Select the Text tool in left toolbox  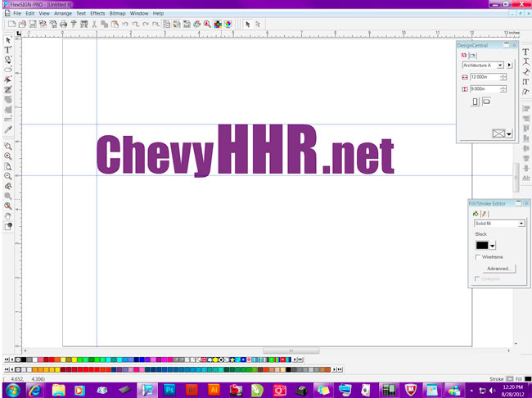click(8, 50)
